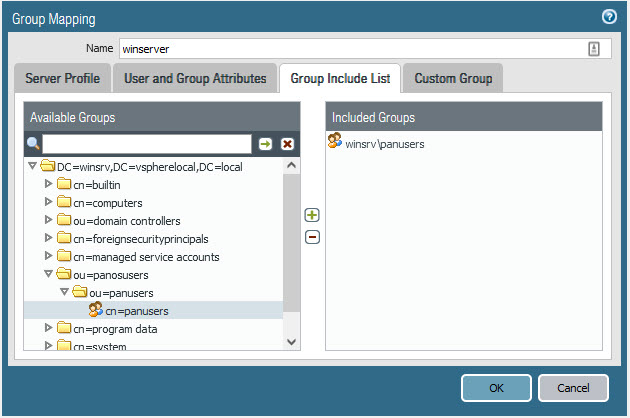Click the winsrv\panusers group icon in Included Groups
This screenshot has width=630, height=418.
click(335, 143)
